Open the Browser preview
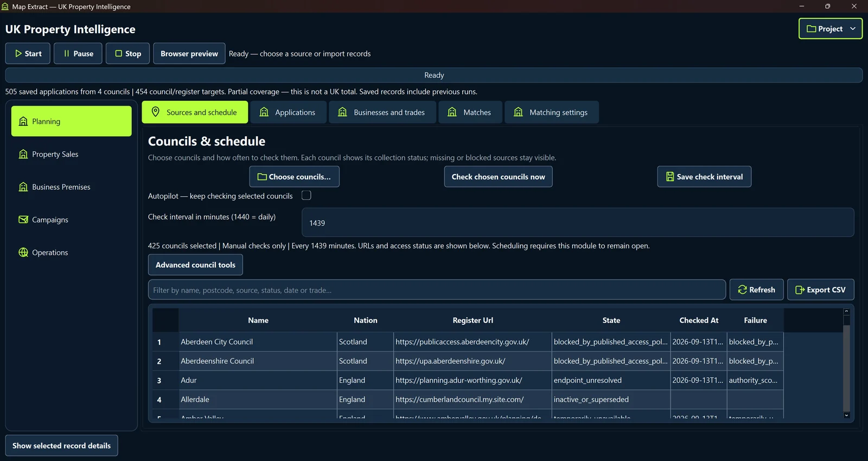The width and height of the screenshot is (868, 461). [x=189, y=54]
